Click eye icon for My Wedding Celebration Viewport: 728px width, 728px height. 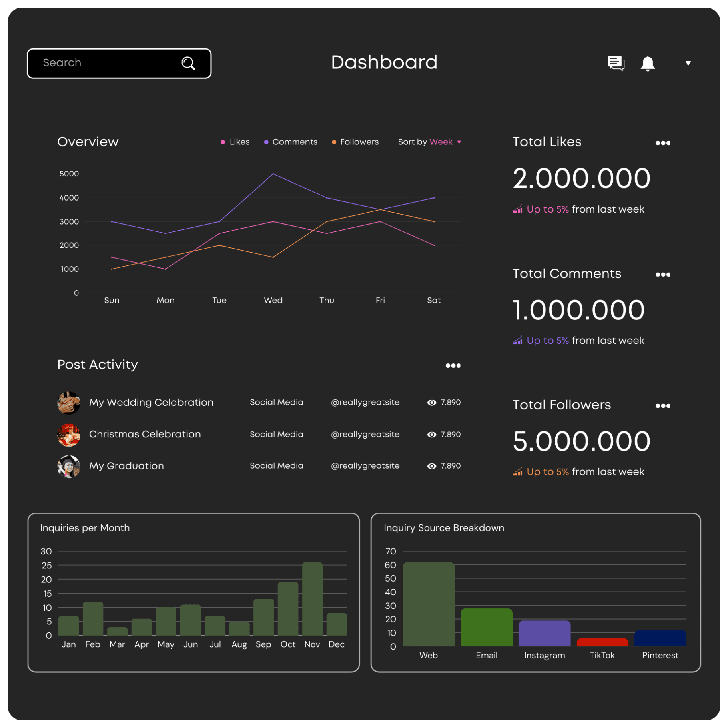pyautogui.click(x=431, y=403)
